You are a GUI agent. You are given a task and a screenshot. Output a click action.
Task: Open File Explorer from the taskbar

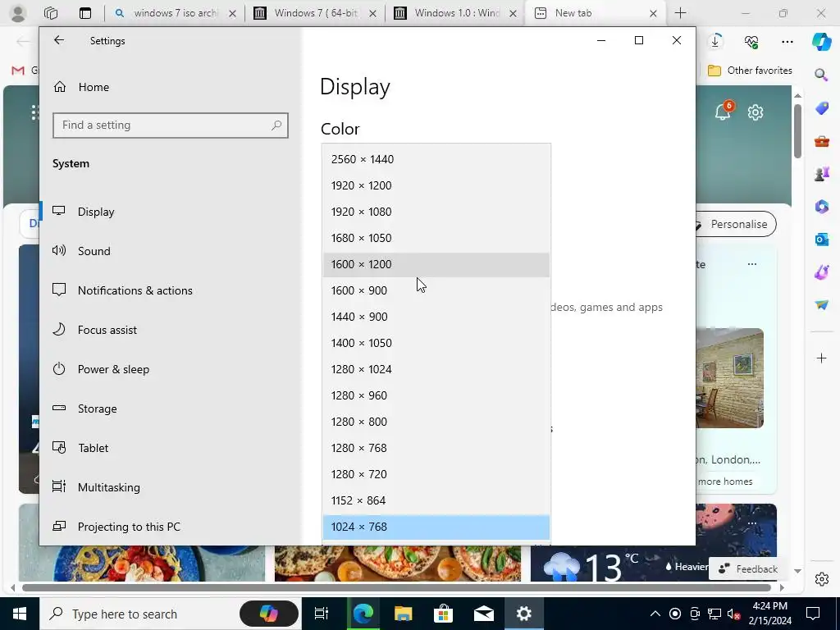point(403,614)
